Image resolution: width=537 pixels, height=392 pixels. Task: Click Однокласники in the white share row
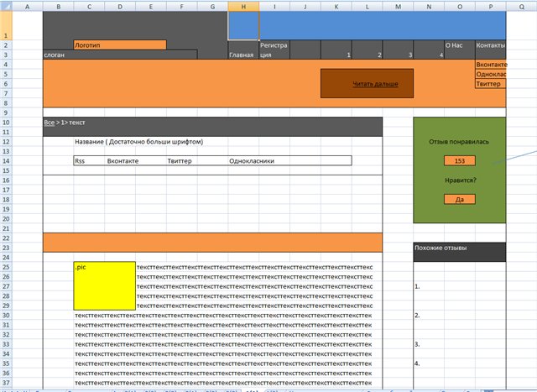point(252,160)
